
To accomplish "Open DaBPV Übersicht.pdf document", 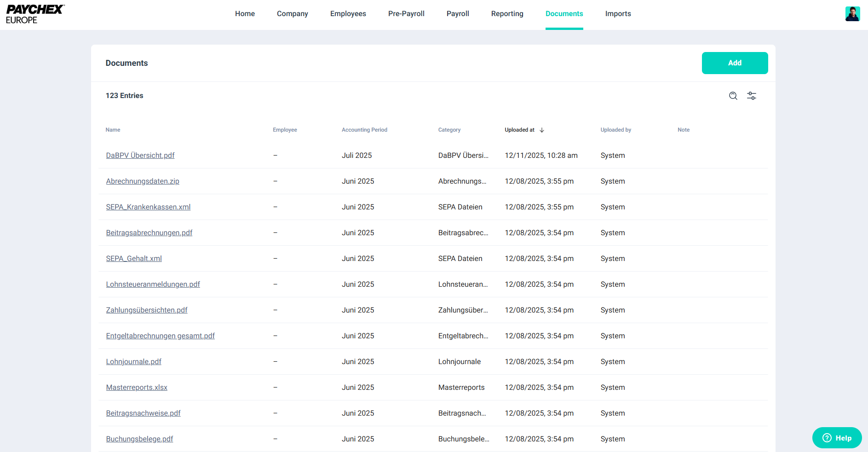I will tap(140, 156).
